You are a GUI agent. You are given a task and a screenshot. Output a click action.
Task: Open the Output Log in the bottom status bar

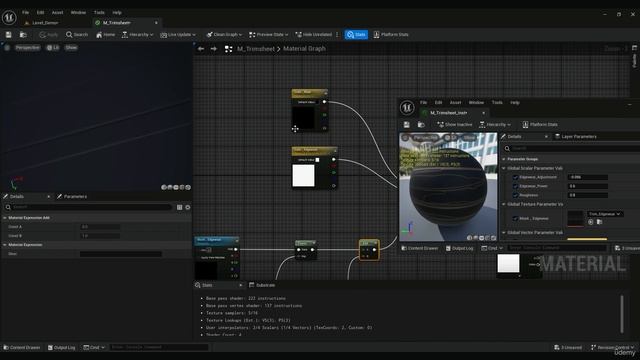click(x=62, y=348)
